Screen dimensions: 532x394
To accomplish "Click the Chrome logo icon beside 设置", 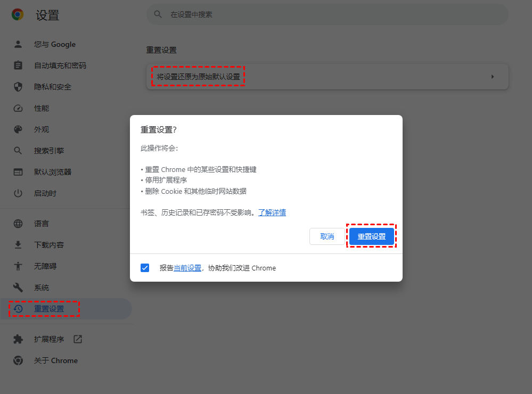I will pos(18,15).
